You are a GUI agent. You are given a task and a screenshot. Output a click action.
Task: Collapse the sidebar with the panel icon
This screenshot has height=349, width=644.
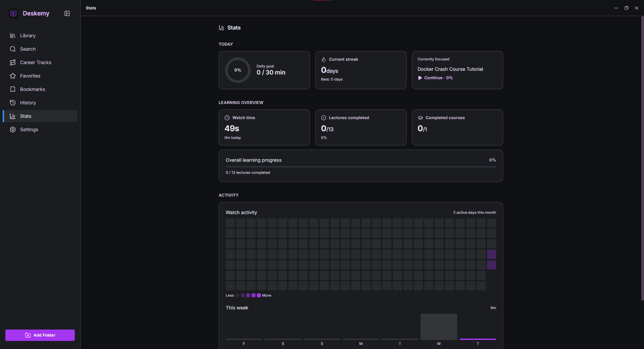coord(67,13)
